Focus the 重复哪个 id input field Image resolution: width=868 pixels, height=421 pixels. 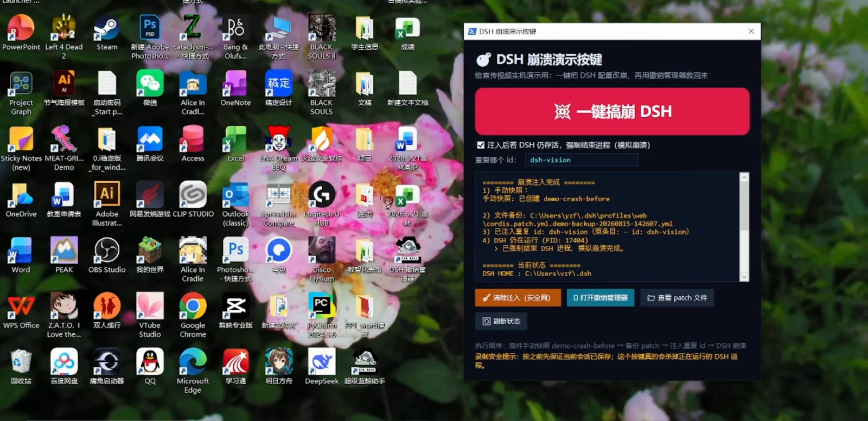(582, 160)
